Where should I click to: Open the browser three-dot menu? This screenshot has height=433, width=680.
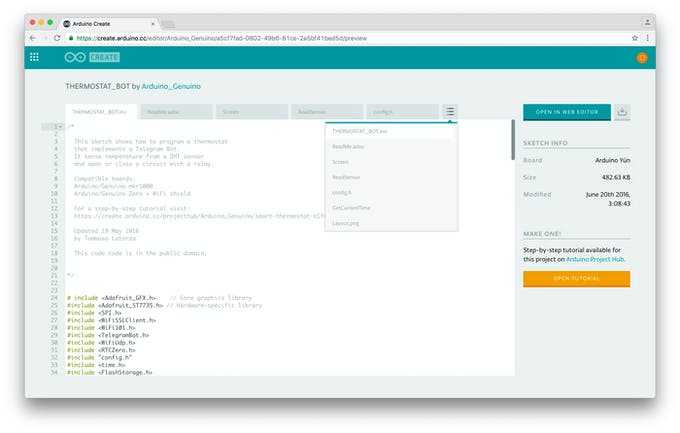point(648,37)
